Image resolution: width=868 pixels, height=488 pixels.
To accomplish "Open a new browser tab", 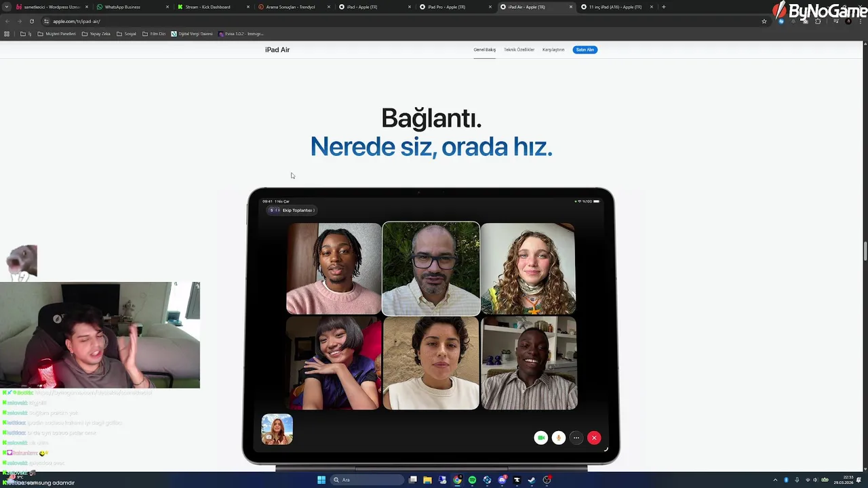I will pyautogui.click(x=663, y=7).
